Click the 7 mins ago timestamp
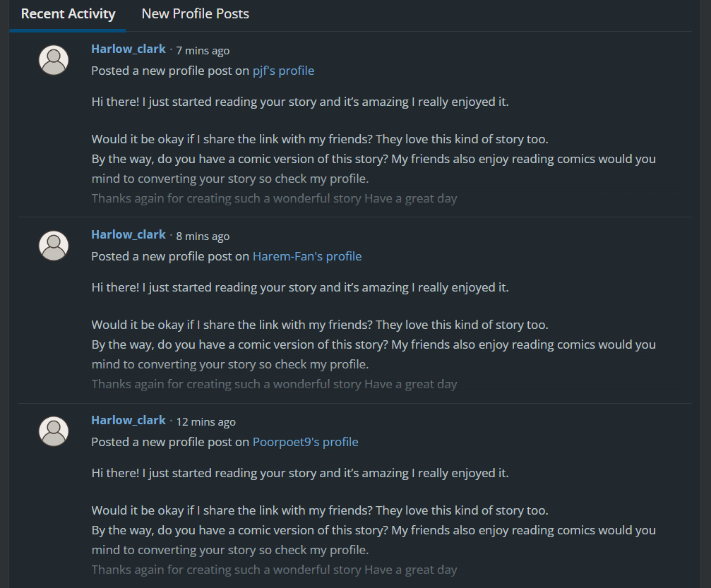The height and width of the screenshot is (588, 711). point(203,50)
